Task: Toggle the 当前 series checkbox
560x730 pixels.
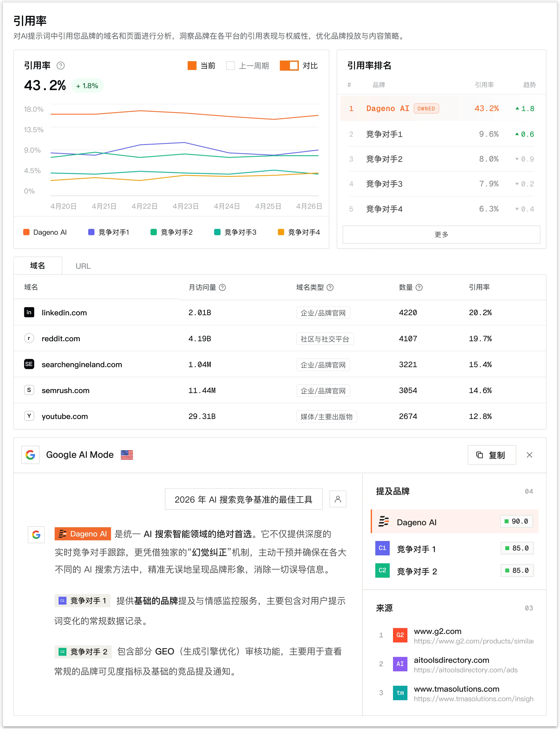Action: click(x=192, y=66)
